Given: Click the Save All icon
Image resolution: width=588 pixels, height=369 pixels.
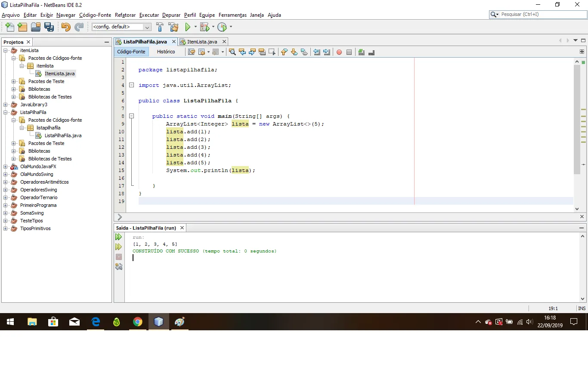Looking at the screenshot, I should (x=49, y=27).
